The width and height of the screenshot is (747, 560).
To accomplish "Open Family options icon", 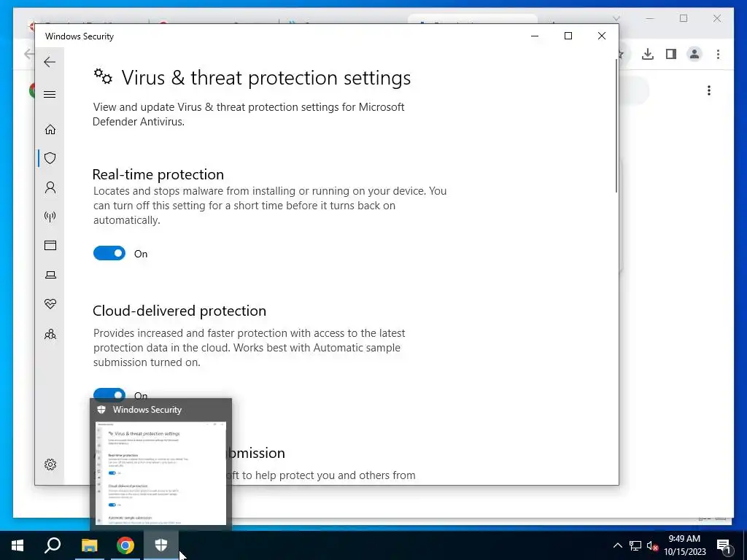I will pos(50,334).
